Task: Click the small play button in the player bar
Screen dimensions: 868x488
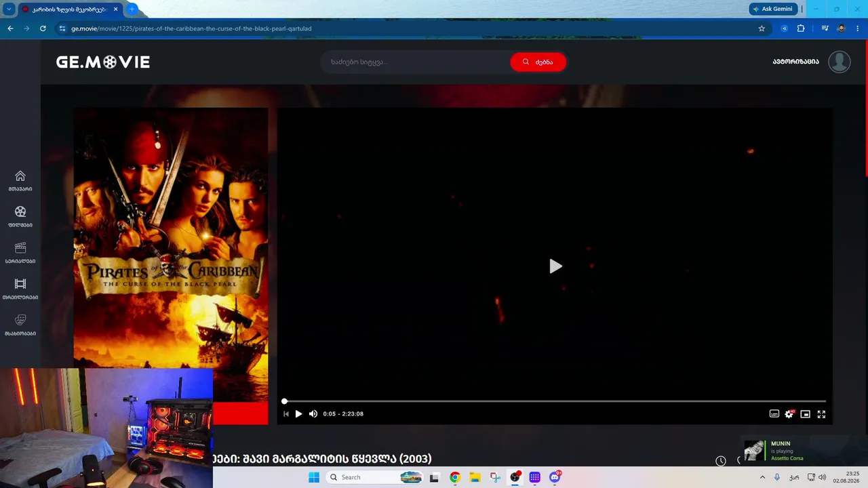Action: tap(298, 414)
